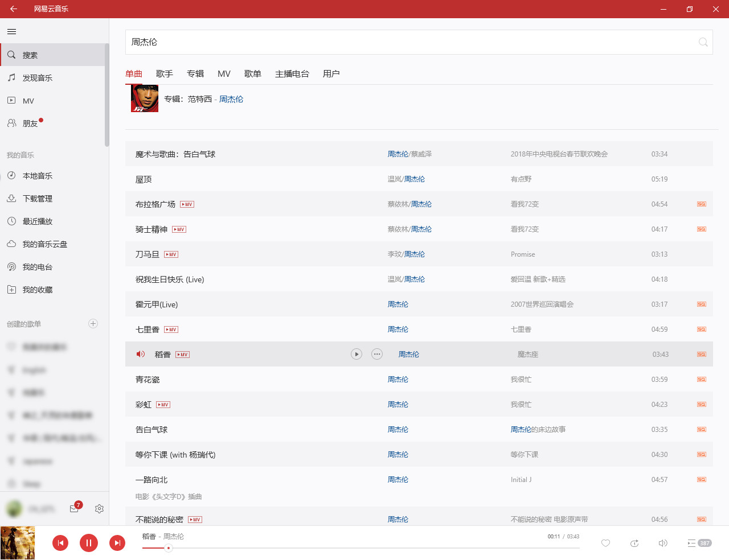Toggle the share/loop icon in player bar
This screenshot has height=560, width=729.
[634, 543]
